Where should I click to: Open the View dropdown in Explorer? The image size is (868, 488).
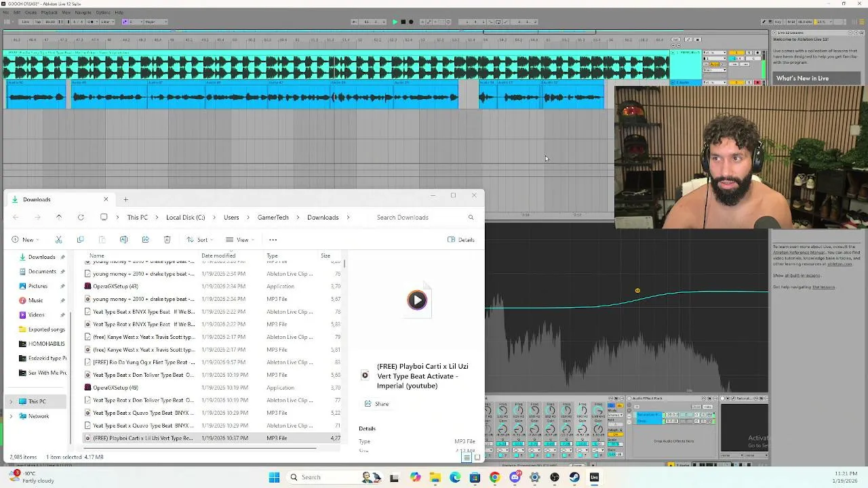240,239
